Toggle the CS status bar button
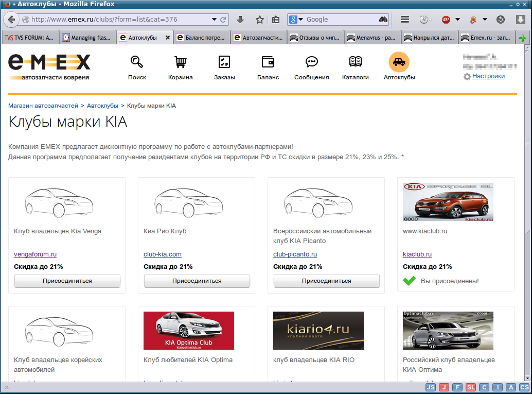The image size is (532, 394). 524,387
